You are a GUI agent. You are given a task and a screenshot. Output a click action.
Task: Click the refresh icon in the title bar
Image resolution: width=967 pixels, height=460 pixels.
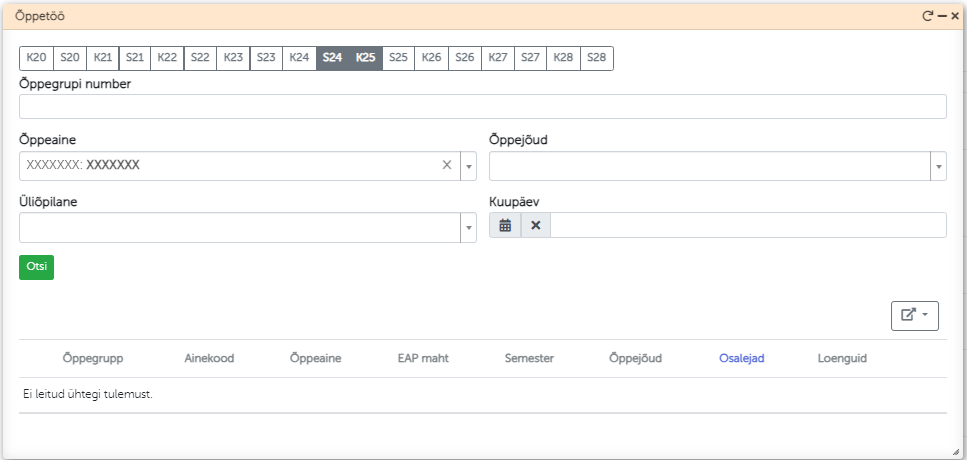[927, 16]
